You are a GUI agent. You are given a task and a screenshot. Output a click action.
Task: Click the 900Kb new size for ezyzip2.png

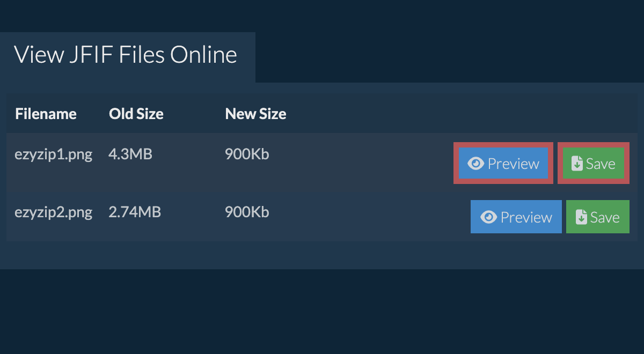pos(247,212)
